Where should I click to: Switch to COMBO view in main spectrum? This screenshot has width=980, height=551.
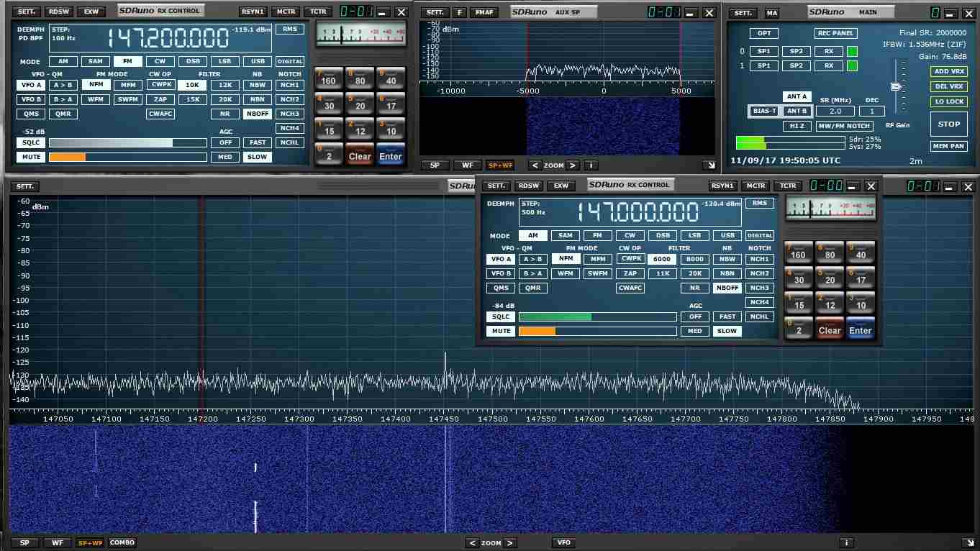122,543
